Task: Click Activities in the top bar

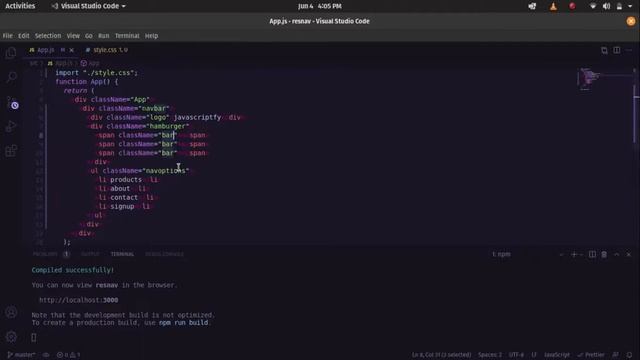Action: point(20,6)
